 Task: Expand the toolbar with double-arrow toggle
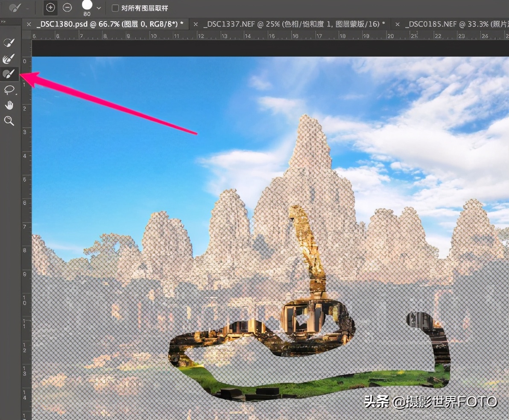(3, 22)
